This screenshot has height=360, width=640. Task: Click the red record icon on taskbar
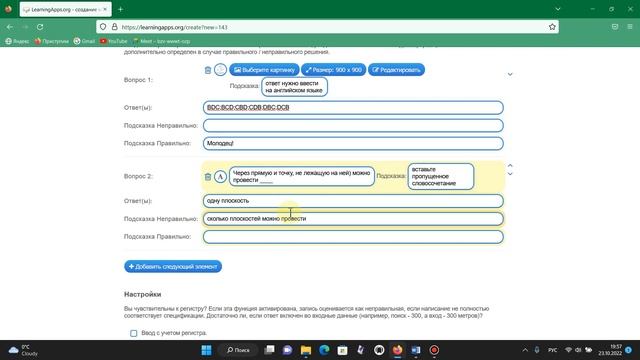tap(434, 350)
